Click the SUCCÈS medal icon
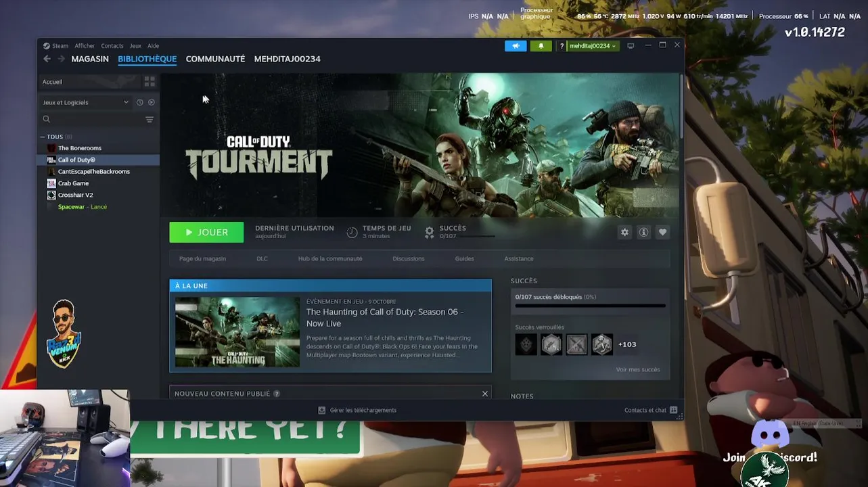This screenshot has width=868, height=487. 429,232
